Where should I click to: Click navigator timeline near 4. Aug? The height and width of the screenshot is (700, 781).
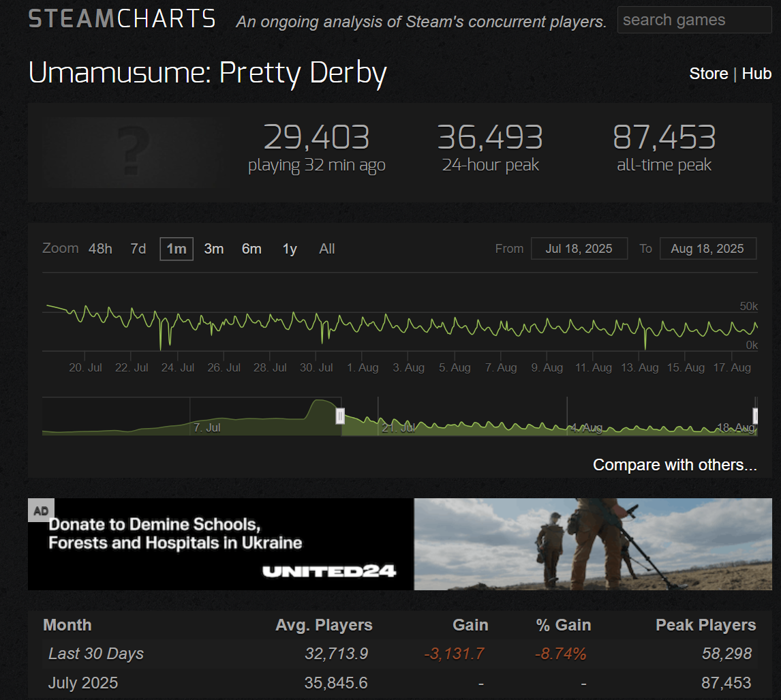(586, 427)
